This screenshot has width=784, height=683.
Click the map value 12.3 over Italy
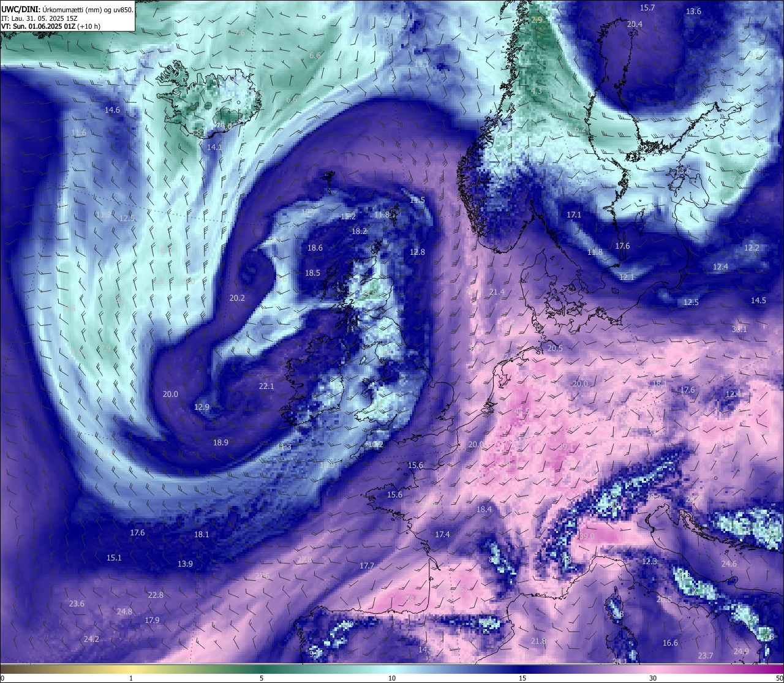pos(649,562)
